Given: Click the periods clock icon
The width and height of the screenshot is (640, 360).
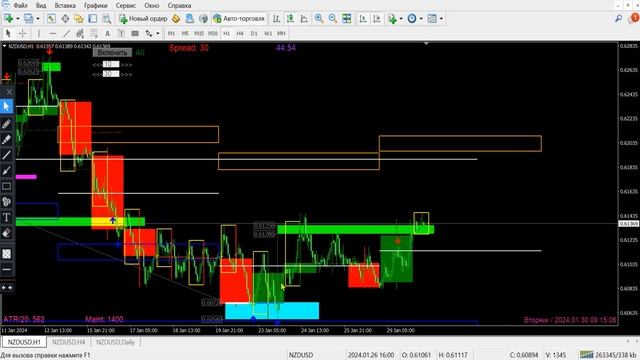Looking at the screenshot, I should 412,18.
